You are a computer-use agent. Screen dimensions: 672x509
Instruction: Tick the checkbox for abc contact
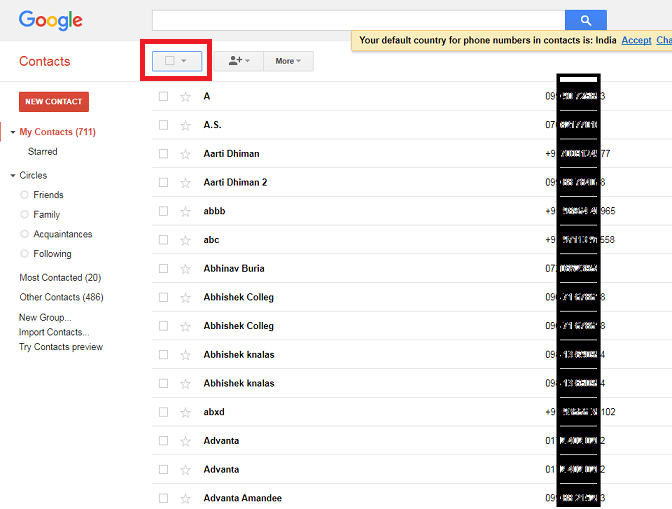163,240
